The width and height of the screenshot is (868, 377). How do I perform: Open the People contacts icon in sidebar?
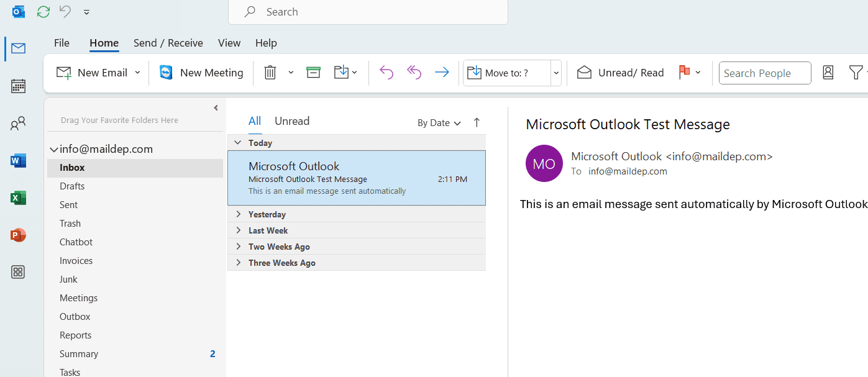tap(18, 124)
